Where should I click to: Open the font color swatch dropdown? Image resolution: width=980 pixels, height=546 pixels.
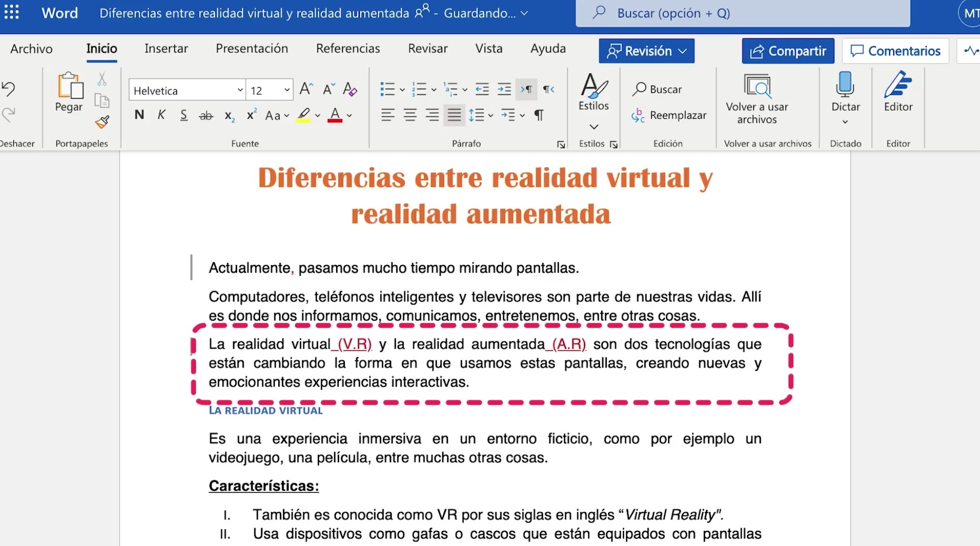coord(348,116)
